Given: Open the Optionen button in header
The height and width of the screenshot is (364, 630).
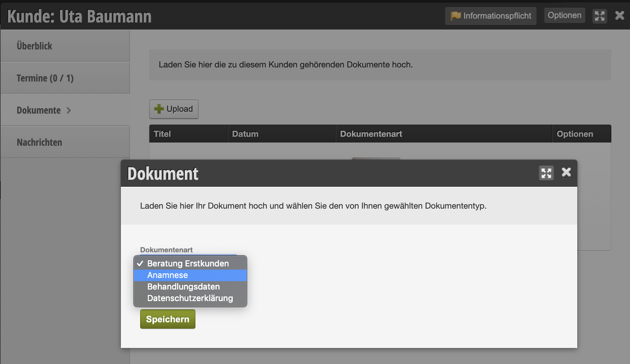Looking at the screenshot, I should (x=564, y=15).
